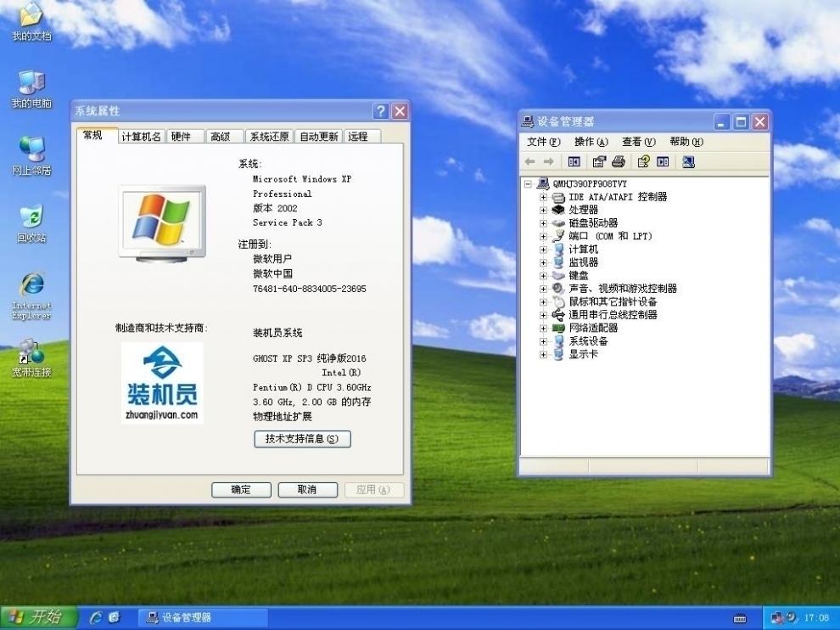Click the Help toolbar icon in Device Manager
Image resolution: width=840 pixels, height=630 pixels.
(643, 161)
